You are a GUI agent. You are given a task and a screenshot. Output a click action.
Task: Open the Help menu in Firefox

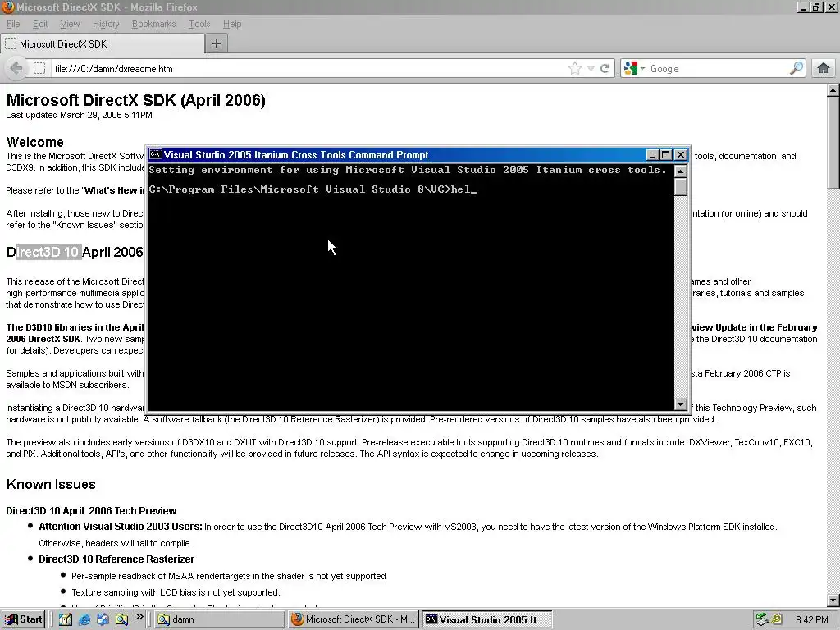[232, 24]
